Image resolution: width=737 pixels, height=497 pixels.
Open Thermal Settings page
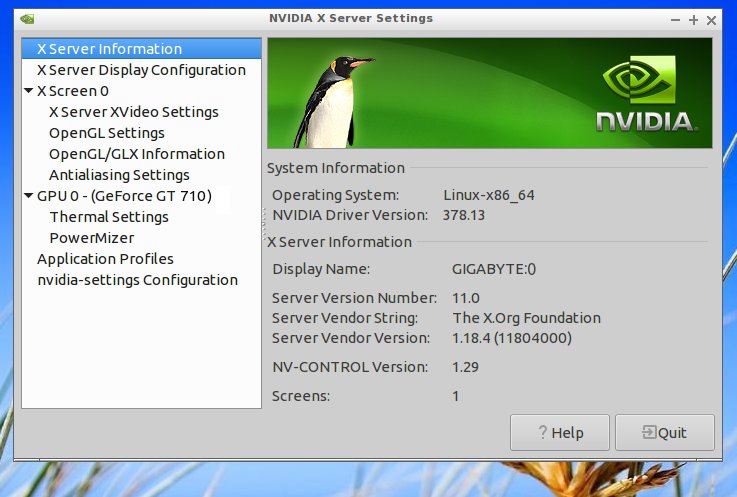click(109, 217)
